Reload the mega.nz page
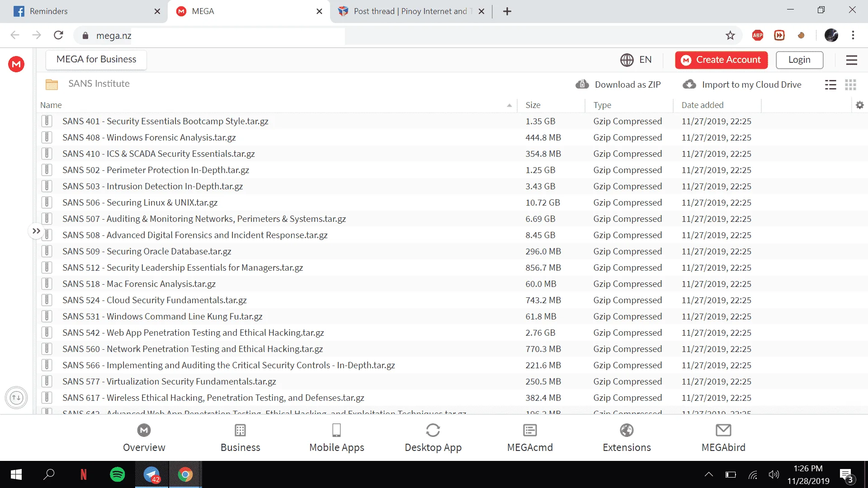Image resolution: width=868 pixels, height=488 pixels. 58,35
